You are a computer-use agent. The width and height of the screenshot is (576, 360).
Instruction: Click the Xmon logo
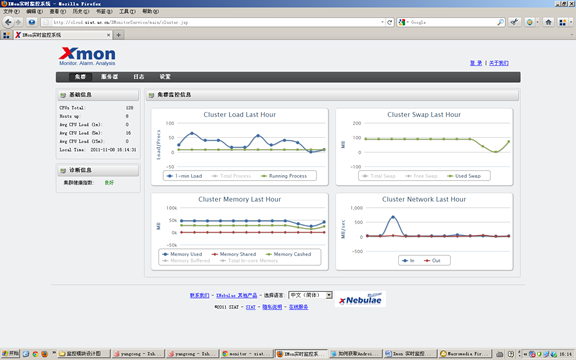87,56
